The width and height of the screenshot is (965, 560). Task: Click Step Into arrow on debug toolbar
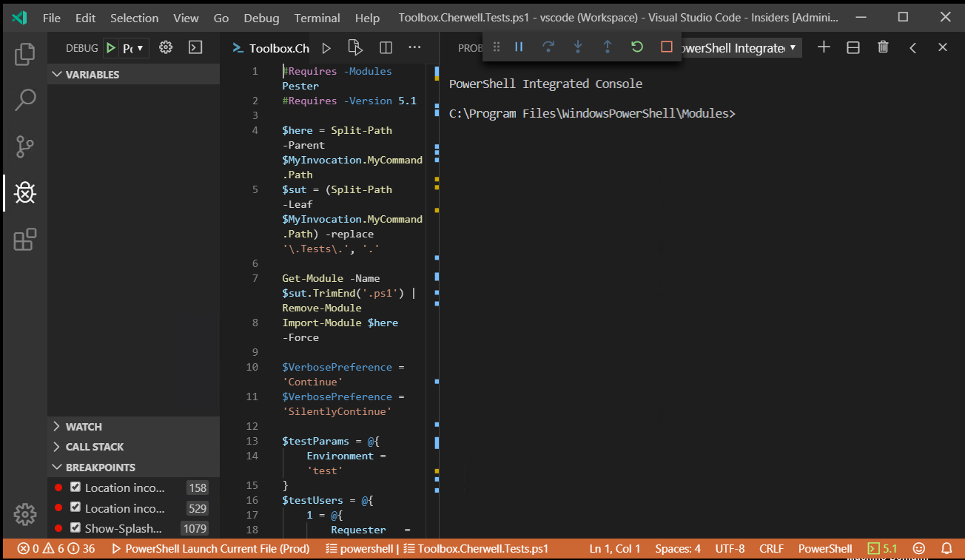(578, 47)
